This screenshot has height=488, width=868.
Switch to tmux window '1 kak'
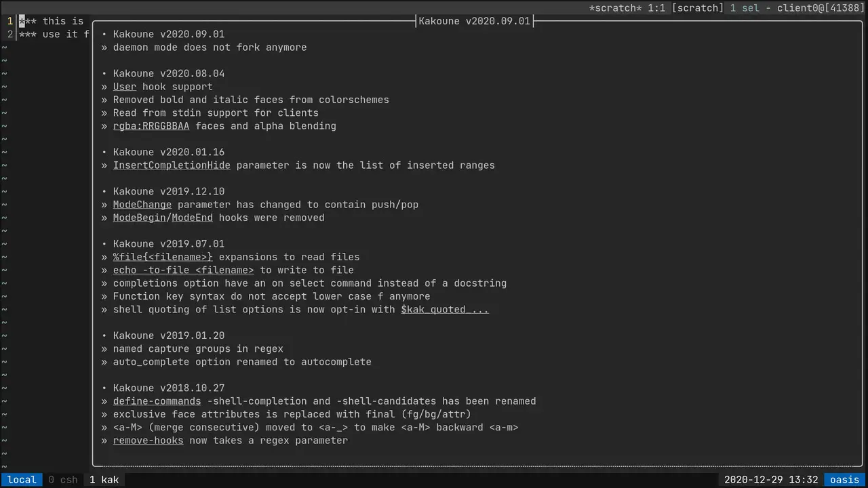pos(104,480)
